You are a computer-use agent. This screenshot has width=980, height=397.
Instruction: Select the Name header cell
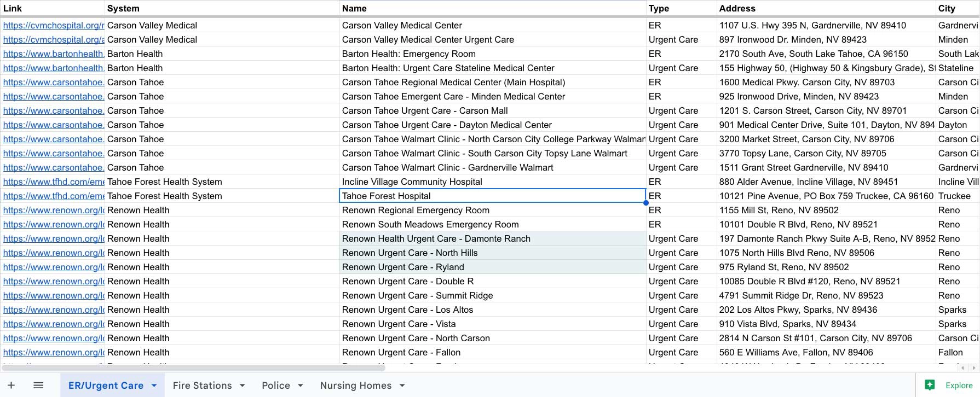coord(493,8)
